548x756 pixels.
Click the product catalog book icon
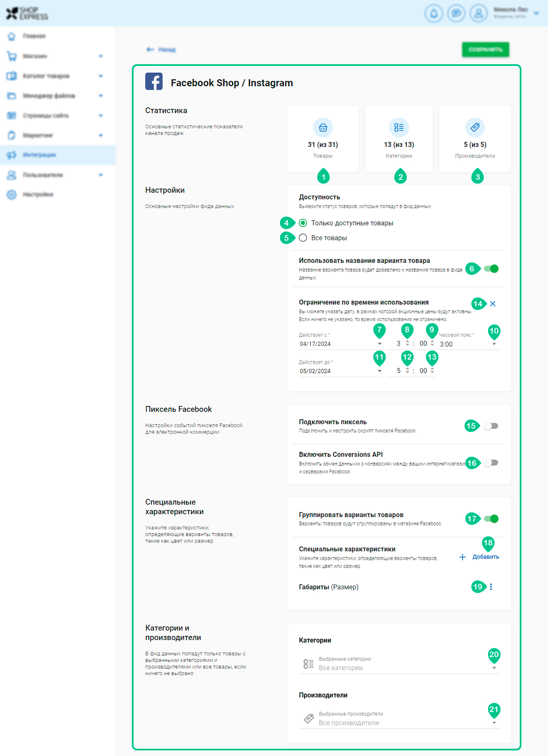(12, 76)
